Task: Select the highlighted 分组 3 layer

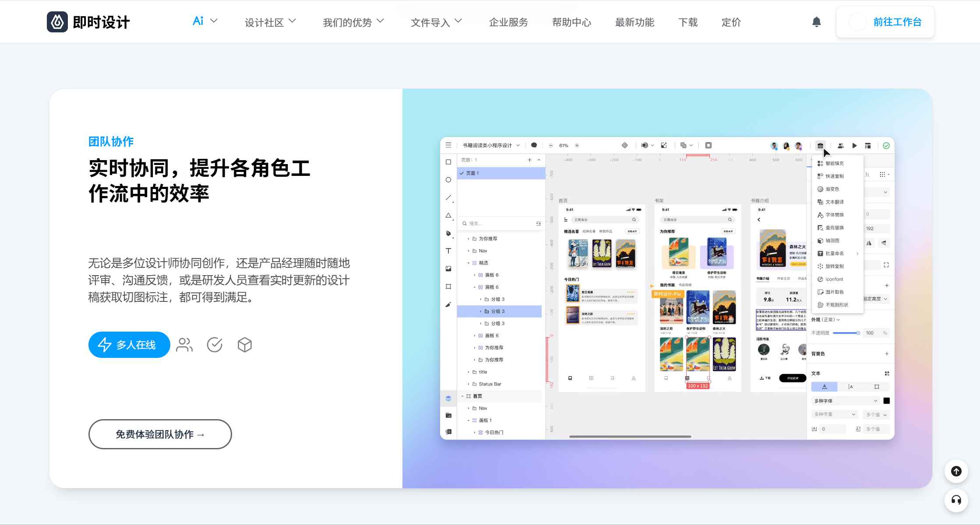Action: 499,311
